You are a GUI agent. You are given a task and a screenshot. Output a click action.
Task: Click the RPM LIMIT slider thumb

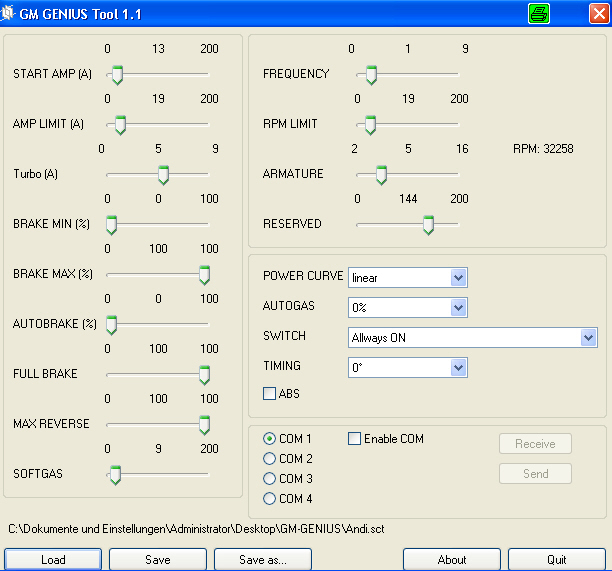pyautogui.click(x=370, y=125)
